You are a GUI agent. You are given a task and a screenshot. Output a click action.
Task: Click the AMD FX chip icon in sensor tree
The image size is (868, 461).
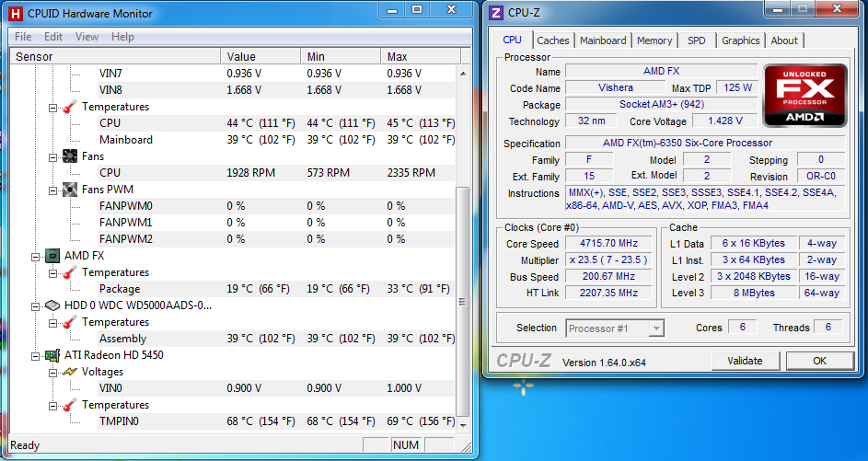(x=52, y=256)
